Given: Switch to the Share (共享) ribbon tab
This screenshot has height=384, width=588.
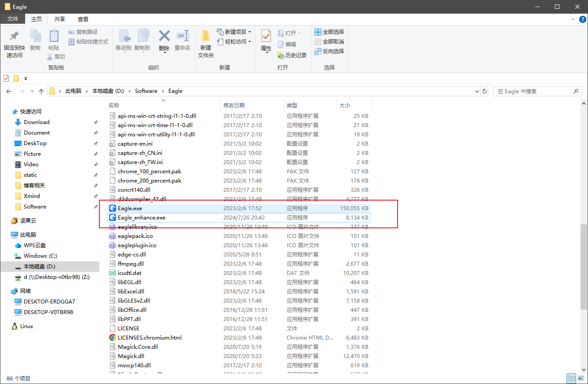Looking at the screenshot, I should (60, 19).
